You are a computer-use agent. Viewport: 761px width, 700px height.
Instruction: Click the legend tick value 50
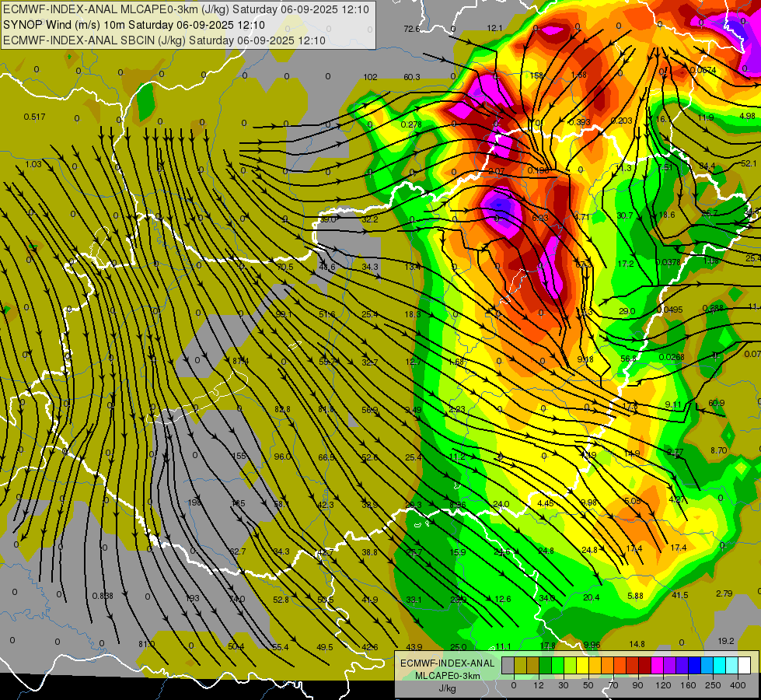point(588,685)
